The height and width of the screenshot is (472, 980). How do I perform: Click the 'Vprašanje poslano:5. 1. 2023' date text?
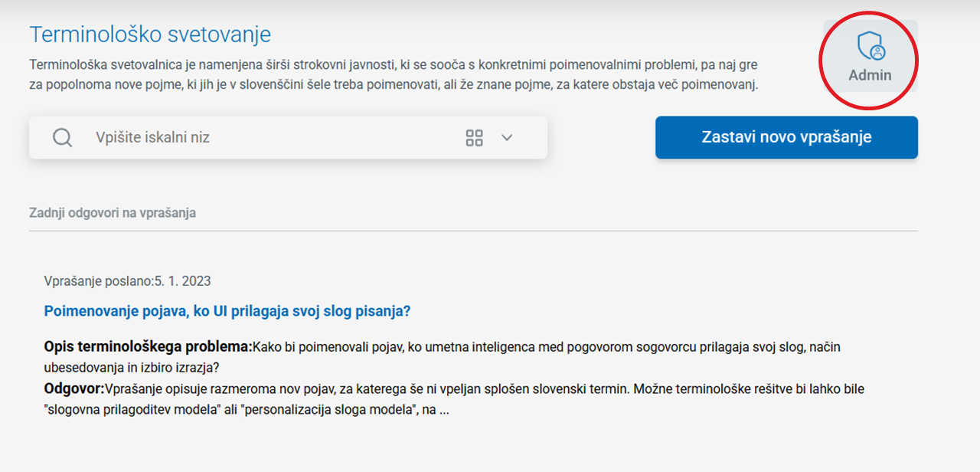pyautogui.click(x=128, y=281)
